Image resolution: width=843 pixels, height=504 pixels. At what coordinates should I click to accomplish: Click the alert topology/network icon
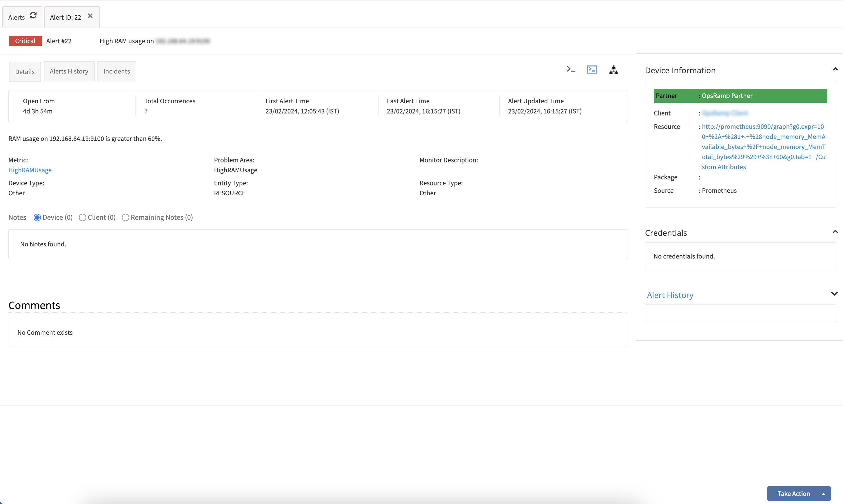pos(613,70)
